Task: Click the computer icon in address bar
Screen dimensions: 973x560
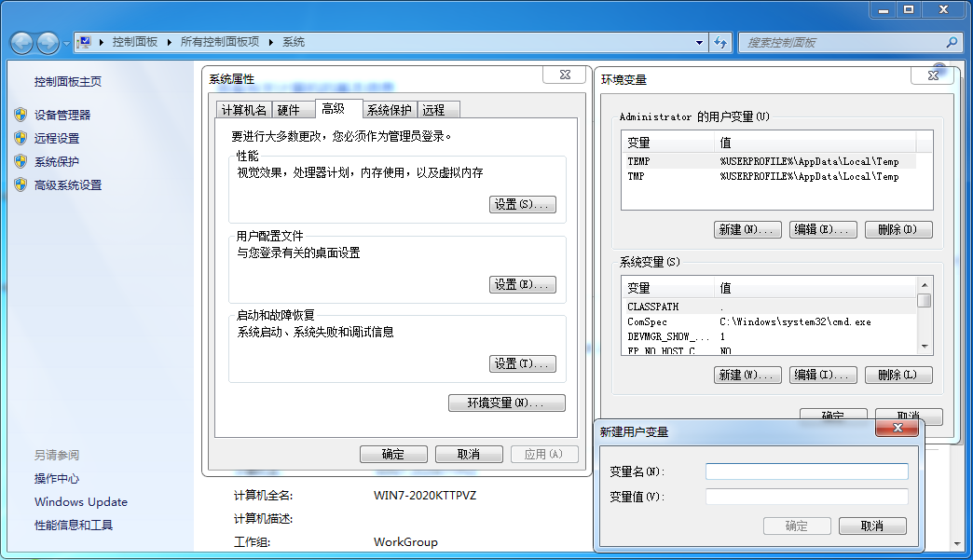Action: coord(84,42)
